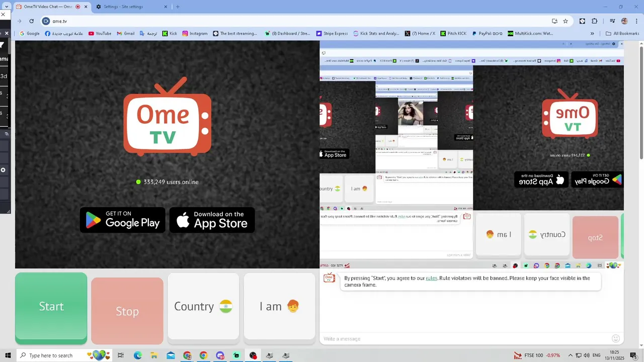Open the Facebook Arabic bookmark
644x362 pixels.
[x=64, y=34]
